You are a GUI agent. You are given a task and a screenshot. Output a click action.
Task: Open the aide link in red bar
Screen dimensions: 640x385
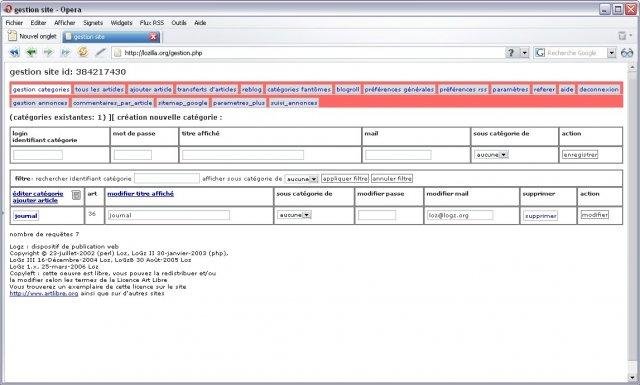coord(567,89)
